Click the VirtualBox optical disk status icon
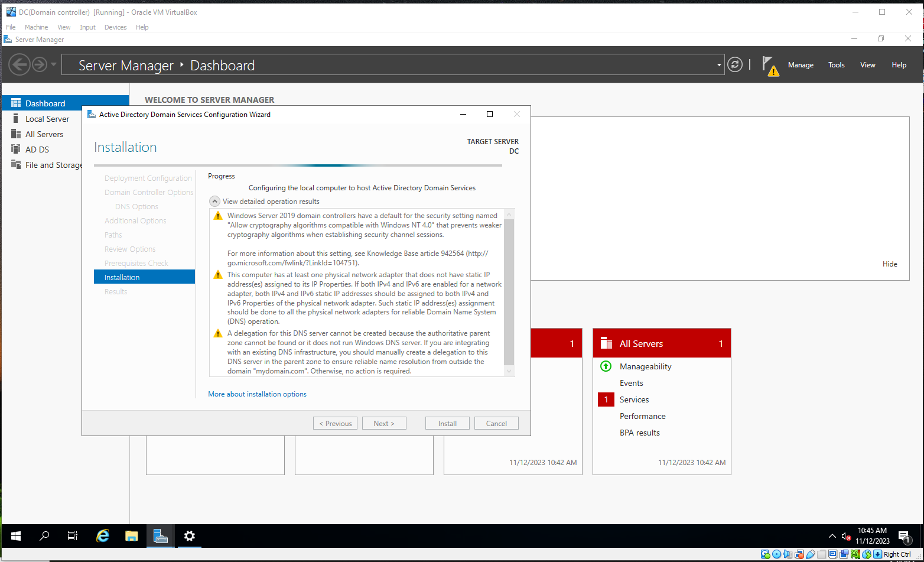Viewport: 924px width, 562px height. (776, 554)
